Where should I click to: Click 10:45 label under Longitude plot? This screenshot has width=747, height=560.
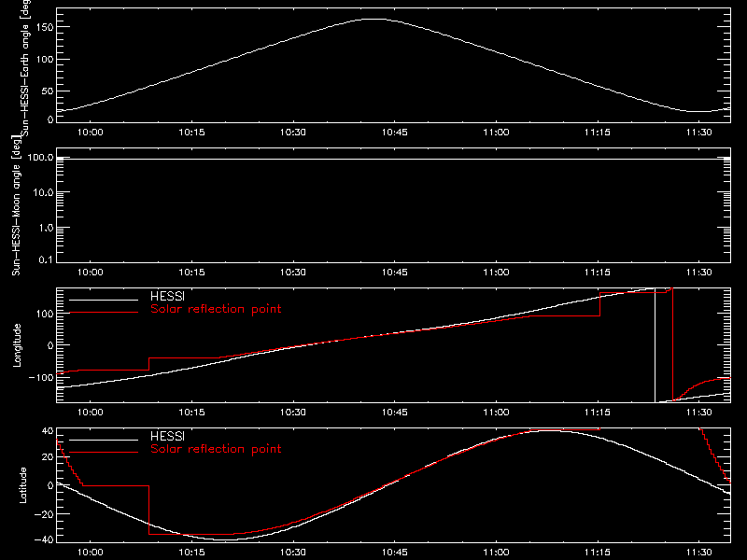click(x=394, y=413)
